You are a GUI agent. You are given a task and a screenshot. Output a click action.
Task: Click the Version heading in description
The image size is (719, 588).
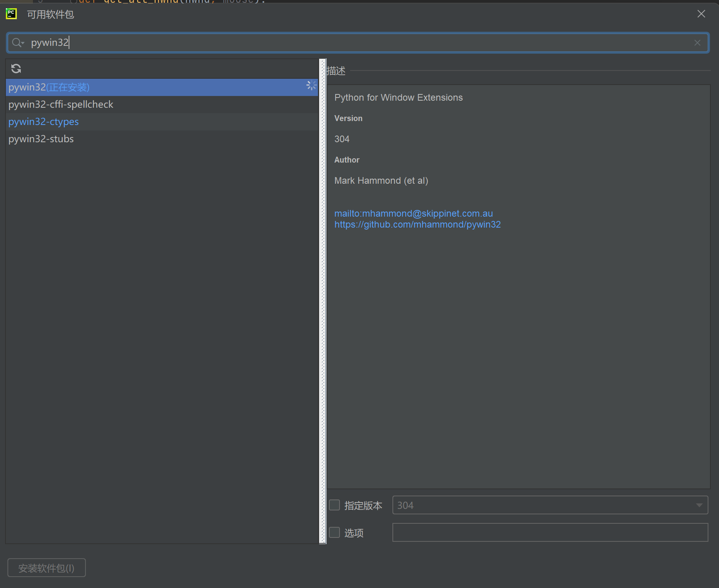348,118
